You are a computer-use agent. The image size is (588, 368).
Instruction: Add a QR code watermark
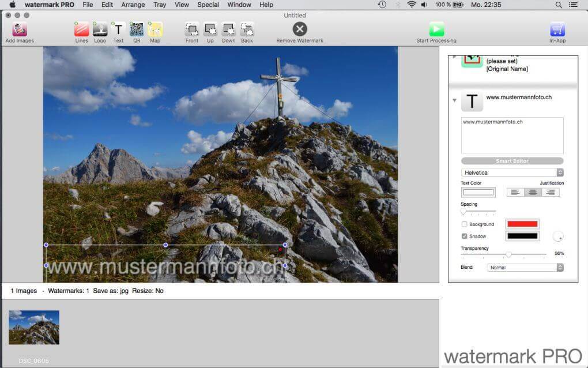[137, 30]
